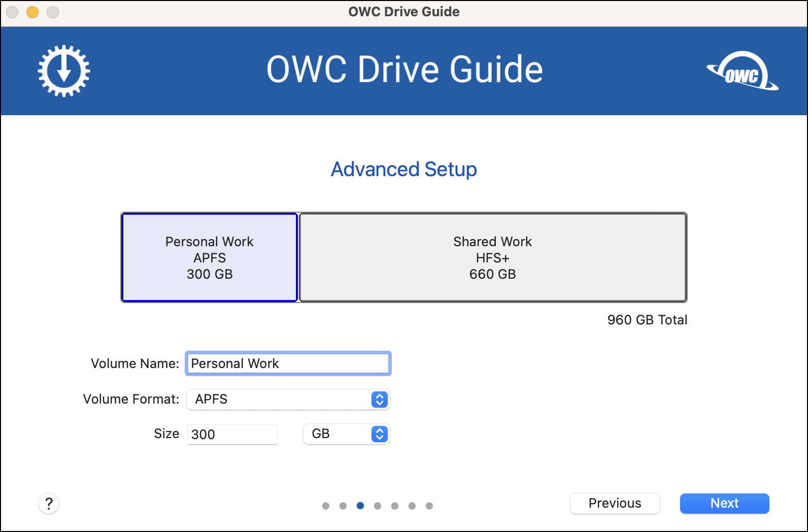This screenshot has height=532, width=808.
Task: Select the Personal Work APFS partition block
Action: point(210,257)
